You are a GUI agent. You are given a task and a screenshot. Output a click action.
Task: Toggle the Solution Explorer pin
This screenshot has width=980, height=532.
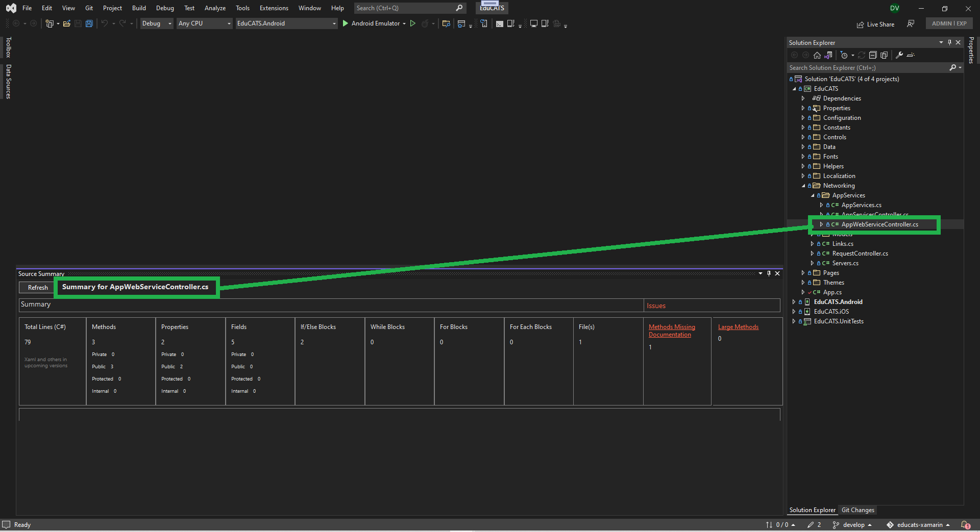point(949,42)
